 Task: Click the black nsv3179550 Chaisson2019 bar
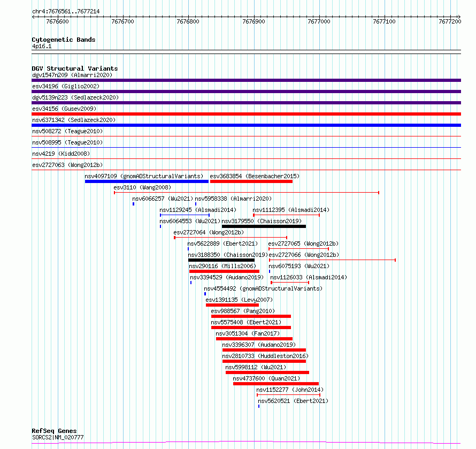(x=264, y=226)
